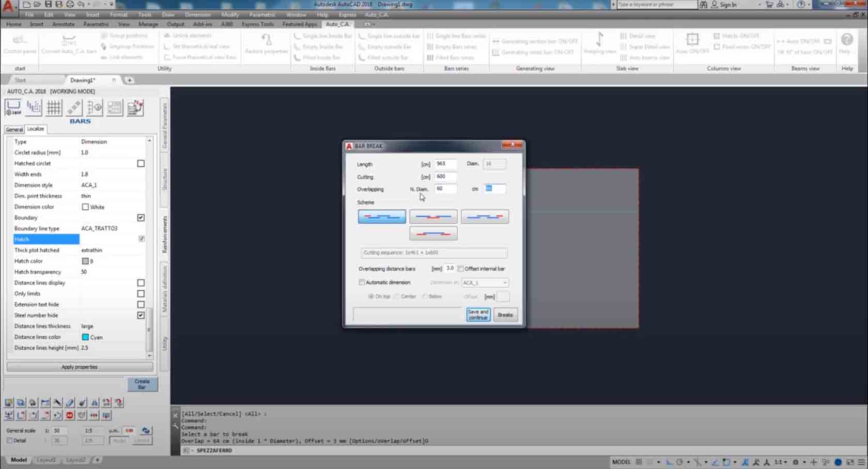Viewport: 868px width, 469px height.
Task: Click the printer-with-red-arrow icon in the AUTO_C.A. panel
Action: click(135, 107)
